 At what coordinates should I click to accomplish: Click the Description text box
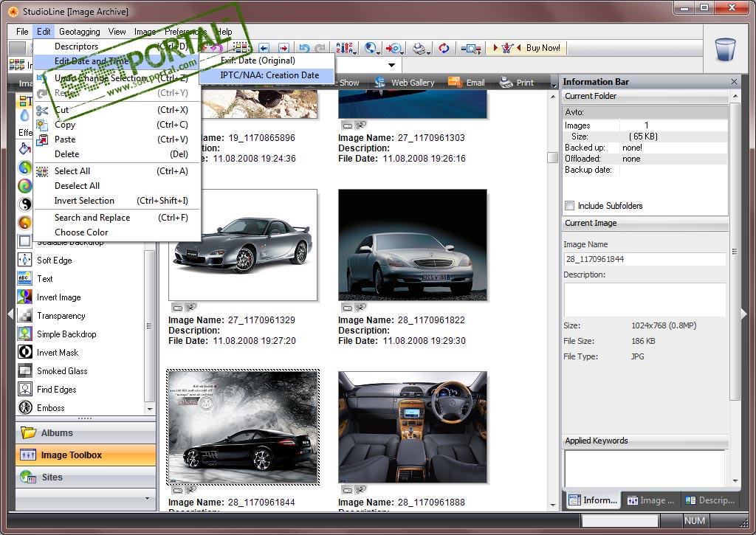point(645,300)
